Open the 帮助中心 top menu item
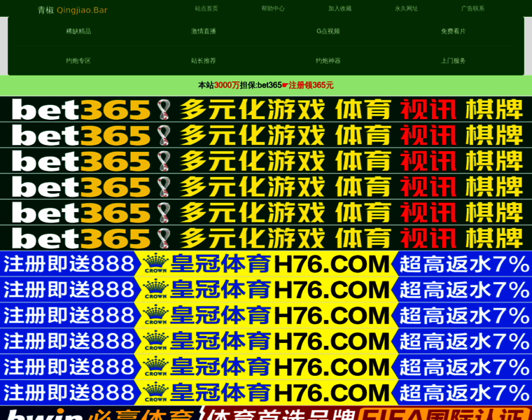This screenshot has width=532, height=420. coord(273,8)
